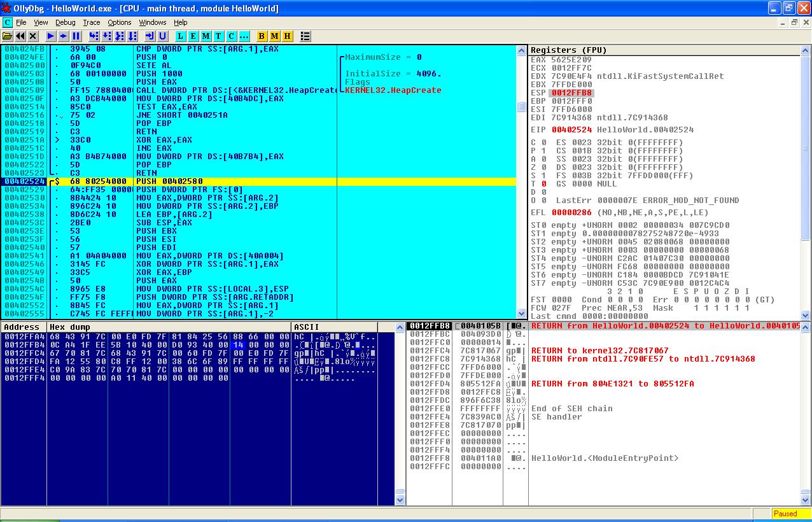Click the disassembly pane scrollbar thumb
The width and height of the screenshot is (812, 522).
pyautogui.click(x=522, y=107)
